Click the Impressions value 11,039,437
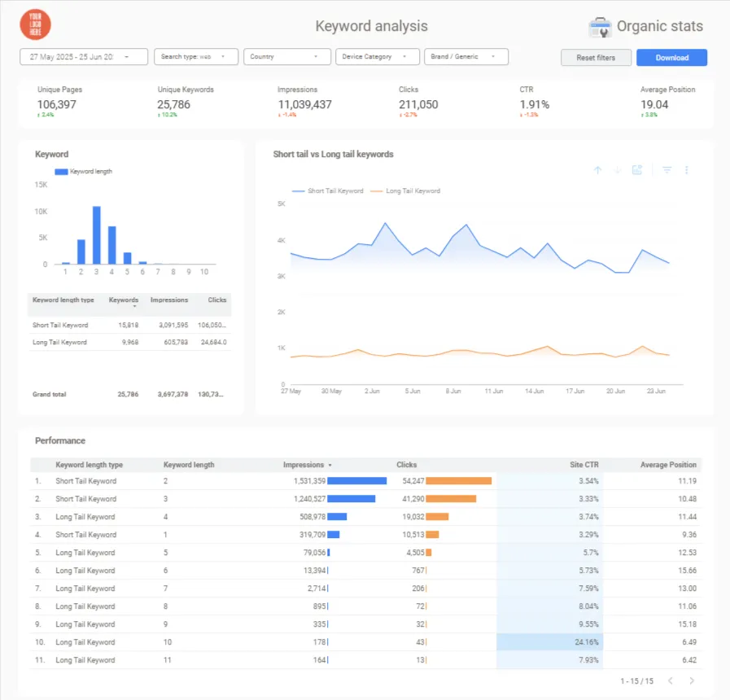Screen dimensions: 730x700 pos(305,105)
